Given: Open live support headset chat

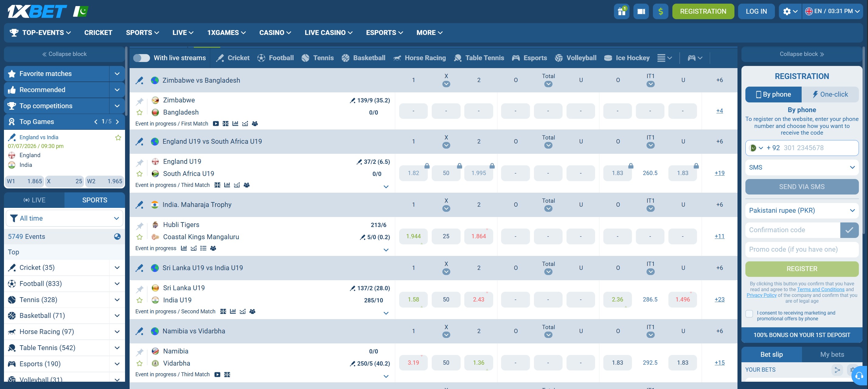Looking at the screenshot, I should pyautogui.click(x=859, y=376).
